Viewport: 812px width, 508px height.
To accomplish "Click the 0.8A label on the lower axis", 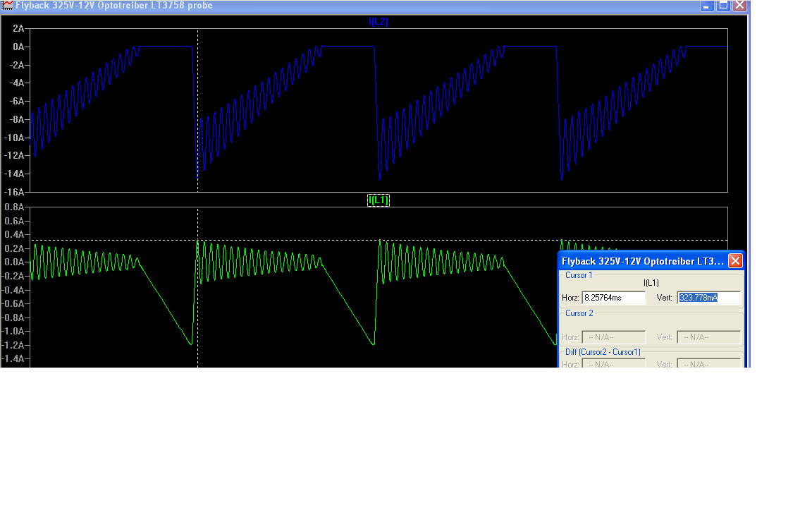I will (14, 207).
